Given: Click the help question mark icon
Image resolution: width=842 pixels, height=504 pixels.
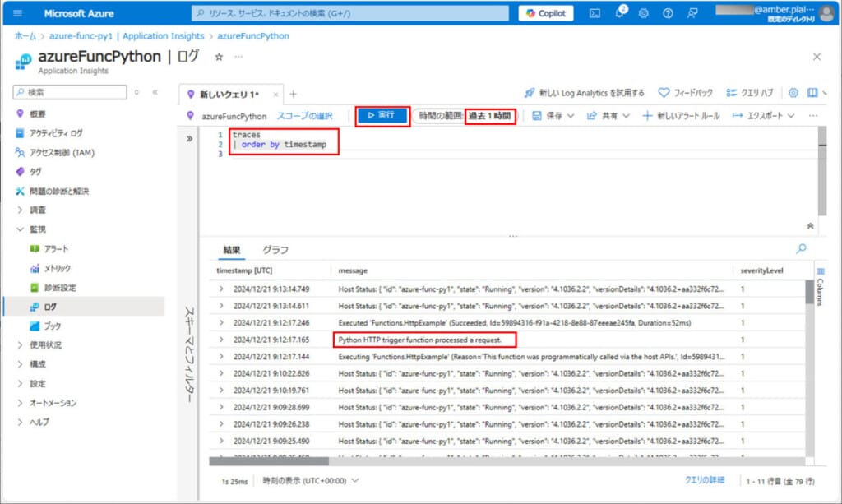Looking at the screenshot, I should click(668, 13).
